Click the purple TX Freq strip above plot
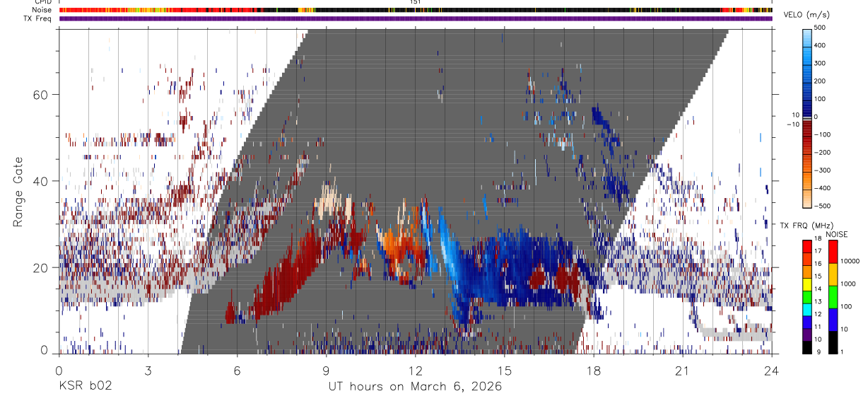 pos(416,18)
